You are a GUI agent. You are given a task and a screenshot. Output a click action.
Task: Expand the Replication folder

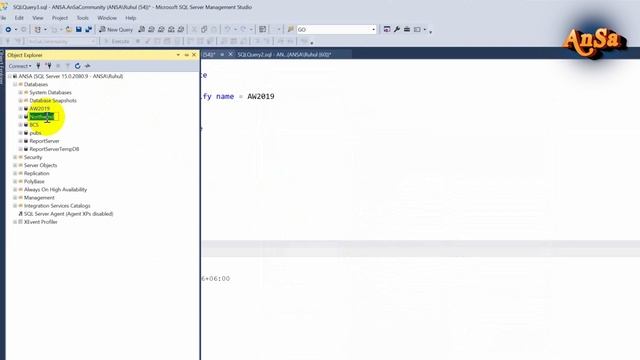tap(15, 173)
